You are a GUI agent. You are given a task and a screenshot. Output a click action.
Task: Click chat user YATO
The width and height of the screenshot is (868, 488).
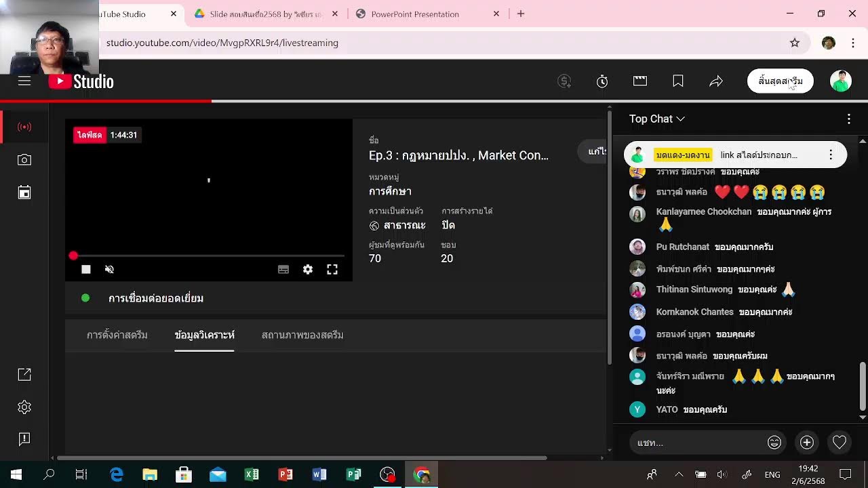click(667, 409)
